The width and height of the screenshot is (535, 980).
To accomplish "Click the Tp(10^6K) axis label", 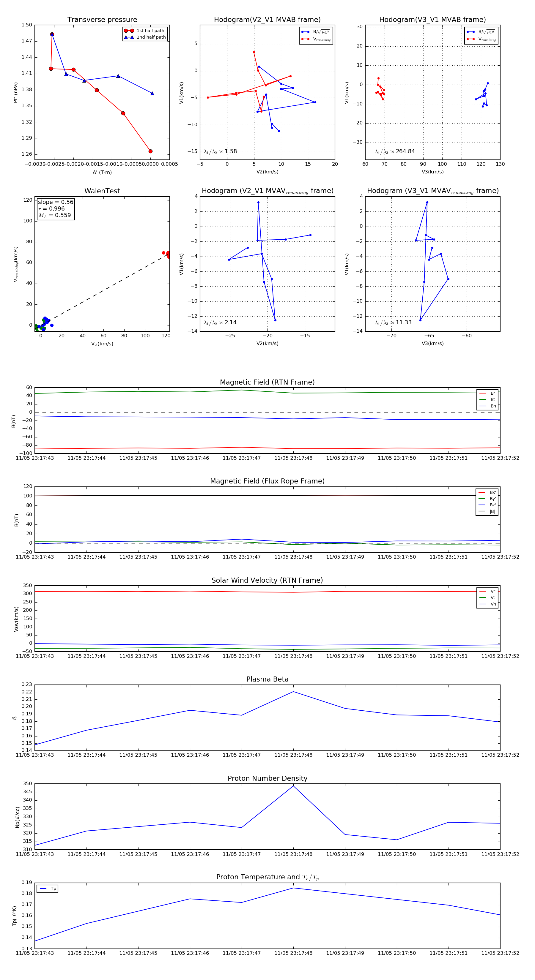I will click(x=15, y=916).
